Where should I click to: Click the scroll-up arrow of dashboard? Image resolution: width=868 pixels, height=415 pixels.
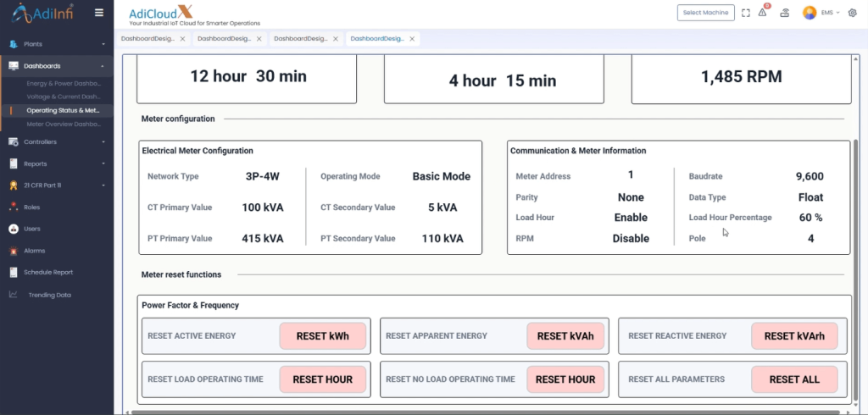[x=857, y=58]
